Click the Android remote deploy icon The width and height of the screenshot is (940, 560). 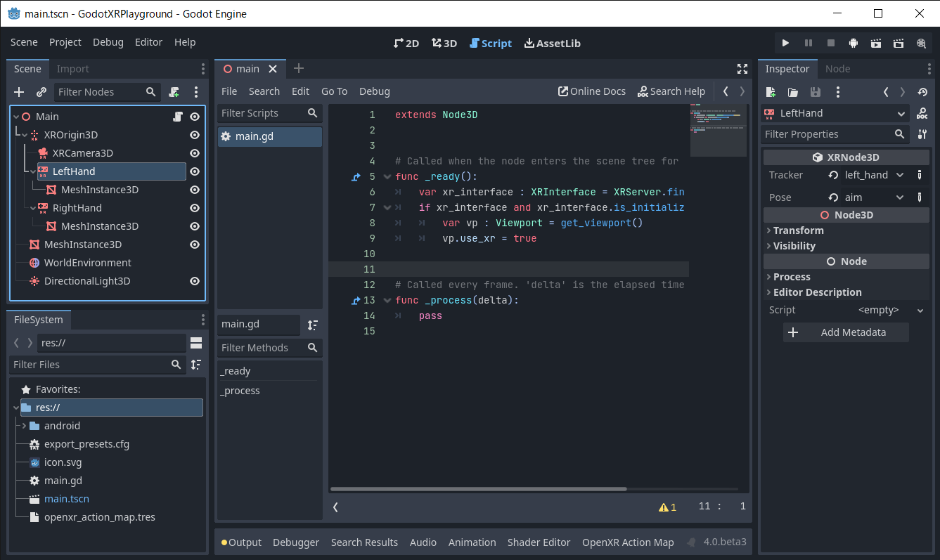point(853,43)
